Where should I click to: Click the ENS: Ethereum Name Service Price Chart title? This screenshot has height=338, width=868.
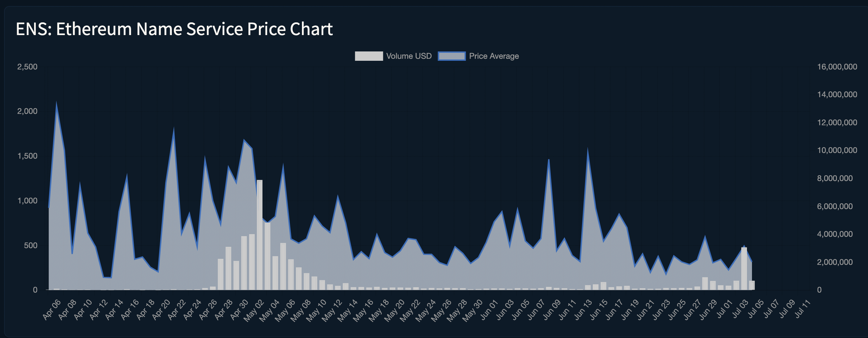pos(174,29)
